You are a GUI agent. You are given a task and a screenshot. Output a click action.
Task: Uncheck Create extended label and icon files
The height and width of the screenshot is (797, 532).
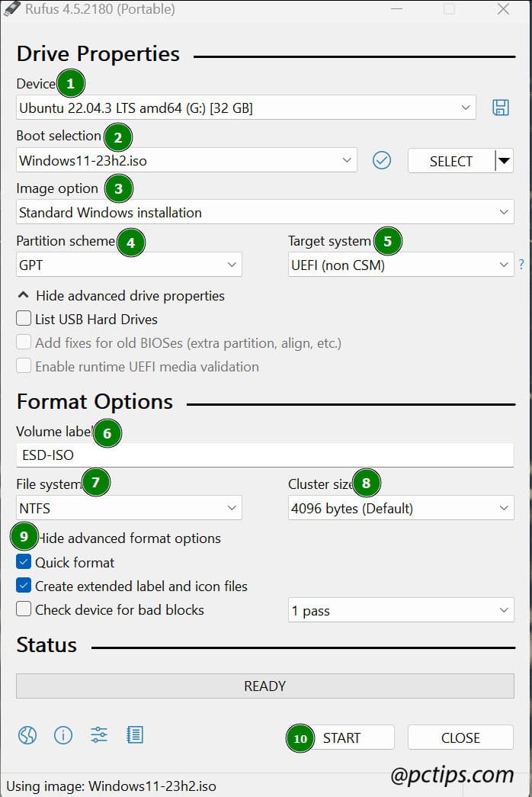(x=23, y=586)
